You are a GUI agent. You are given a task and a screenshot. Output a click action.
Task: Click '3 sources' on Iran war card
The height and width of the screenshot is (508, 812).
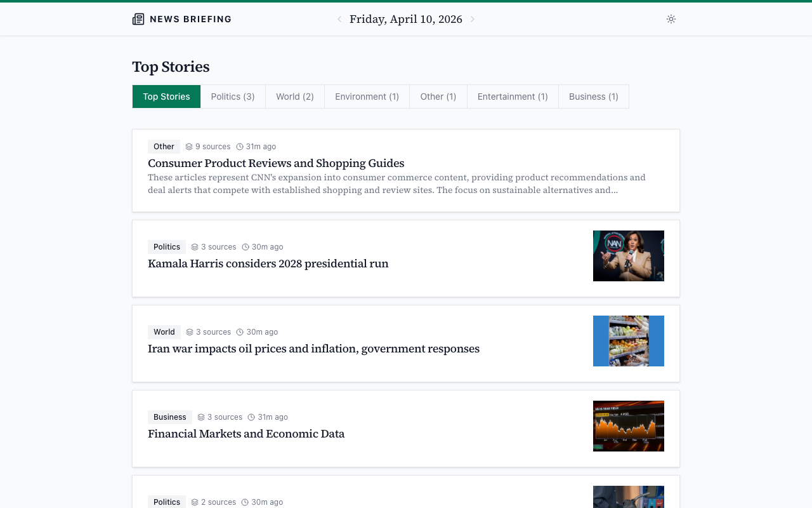213,332
